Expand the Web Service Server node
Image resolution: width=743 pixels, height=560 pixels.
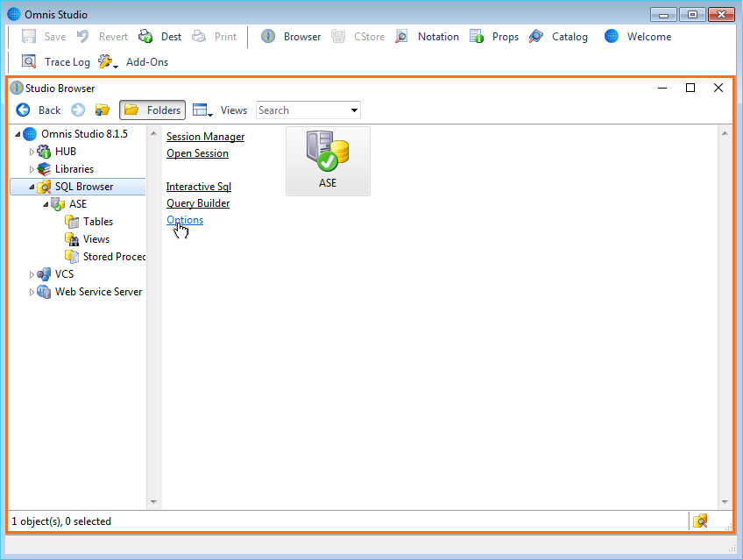(32, 293)
